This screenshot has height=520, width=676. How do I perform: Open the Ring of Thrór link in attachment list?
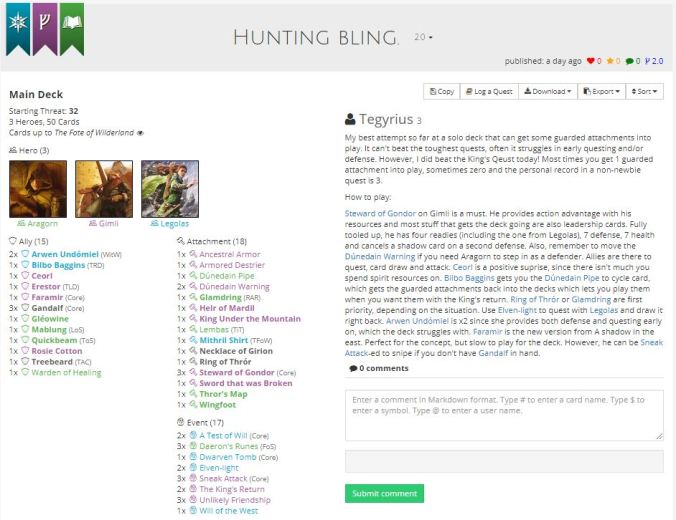click(x=225, y=362)
